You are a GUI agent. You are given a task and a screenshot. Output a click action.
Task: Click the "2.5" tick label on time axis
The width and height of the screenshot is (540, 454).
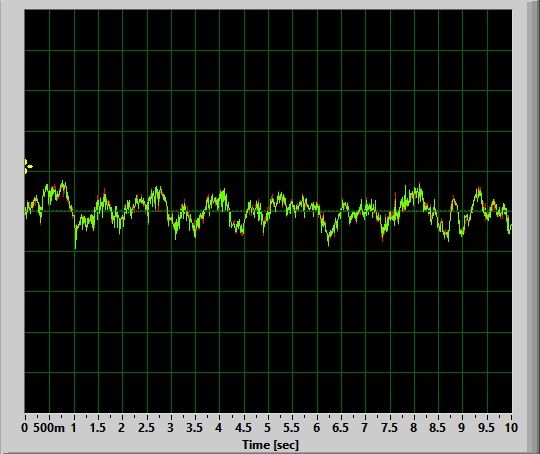point(146,427)
